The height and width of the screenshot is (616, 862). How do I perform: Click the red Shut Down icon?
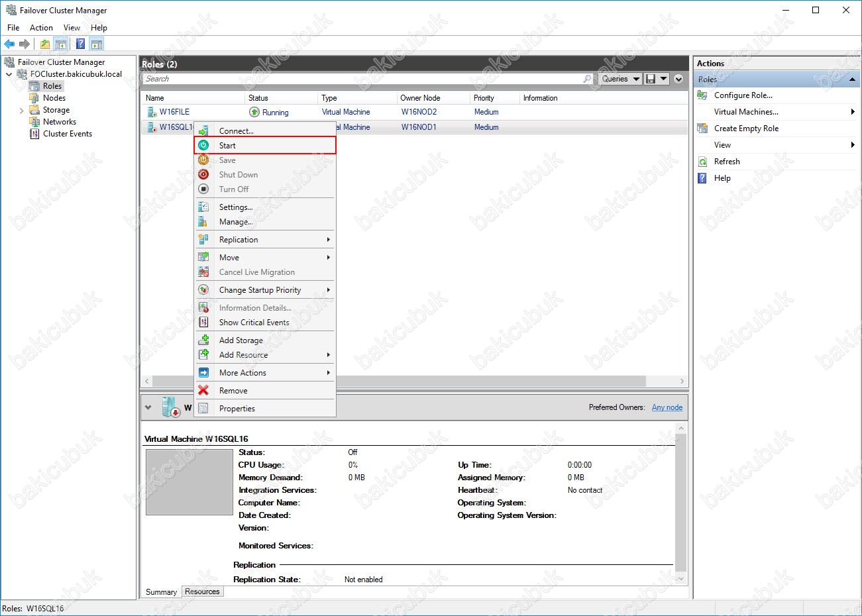[x=203, y=174]
